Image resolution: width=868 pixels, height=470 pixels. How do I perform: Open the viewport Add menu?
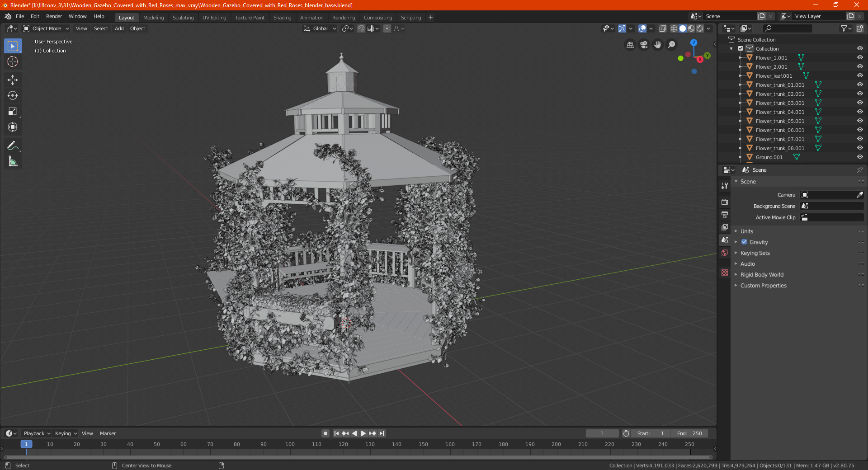(119, 28)
